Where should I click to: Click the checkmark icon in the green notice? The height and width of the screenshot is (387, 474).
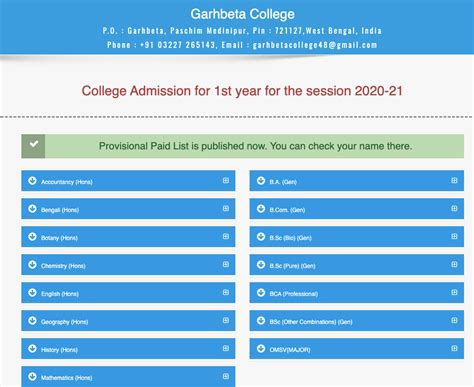pyautogui.click(x=33, y=144)
